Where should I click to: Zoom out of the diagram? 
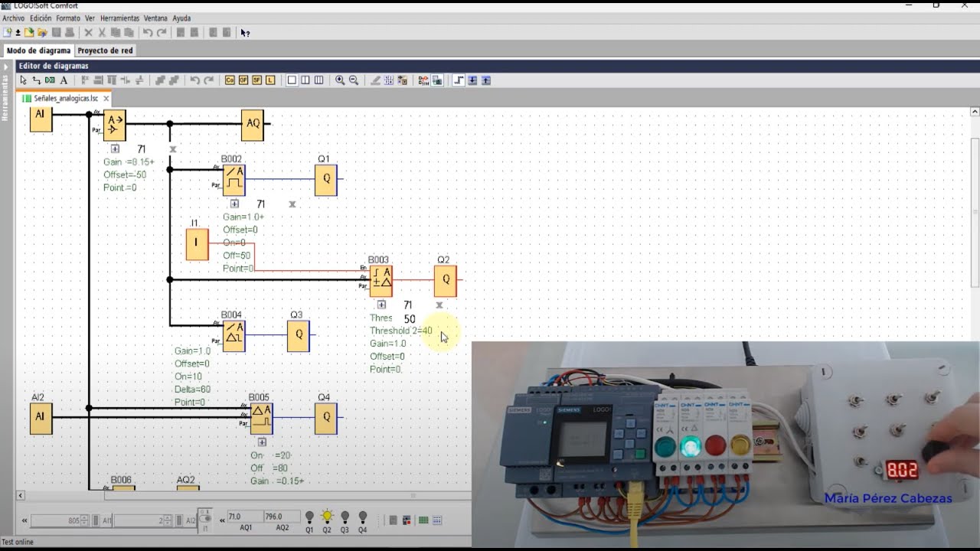coord(354,80)
